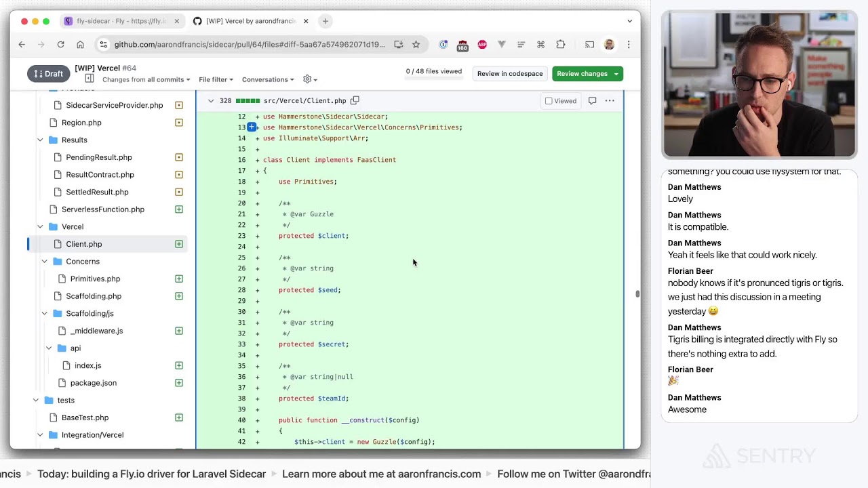Open Region.php in file tree

pyautogui.click(x=81, y=123)
